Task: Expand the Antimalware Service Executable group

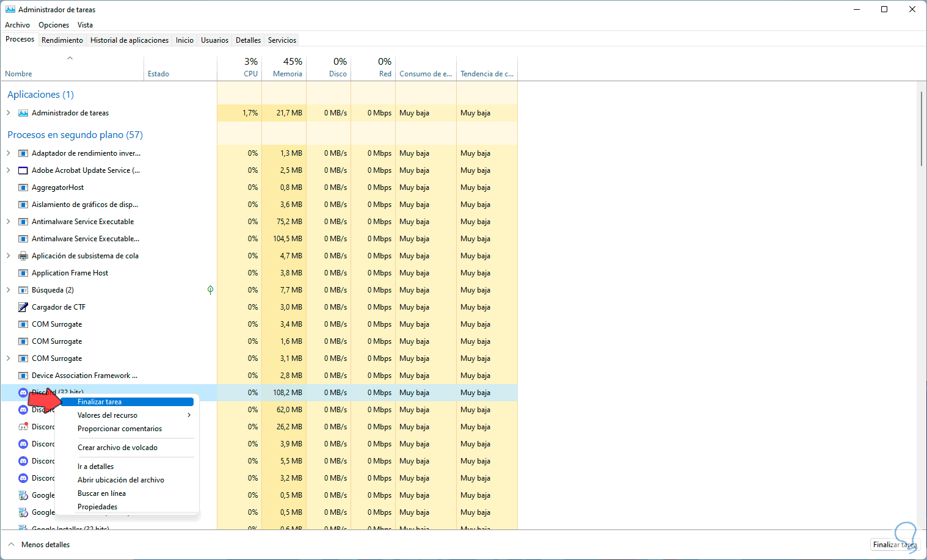Action: 9,222
